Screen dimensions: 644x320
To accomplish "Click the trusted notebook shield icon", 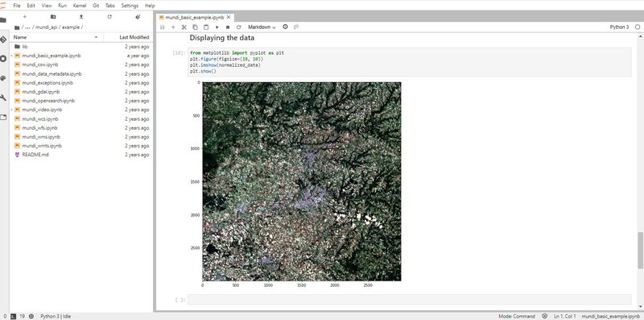I will point(545,316).
